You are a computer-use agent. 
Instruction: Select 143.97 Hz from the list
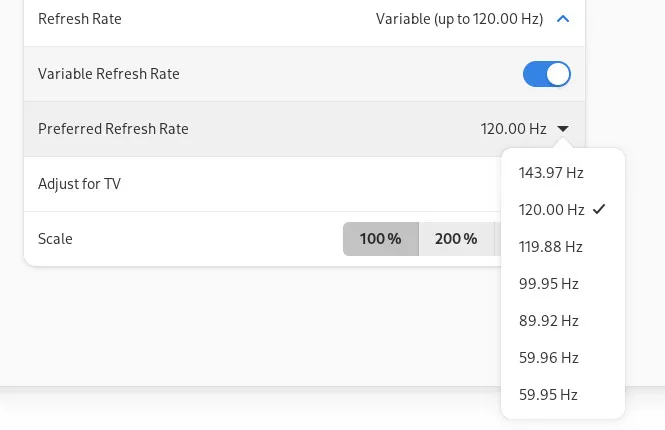click(551, 173)
